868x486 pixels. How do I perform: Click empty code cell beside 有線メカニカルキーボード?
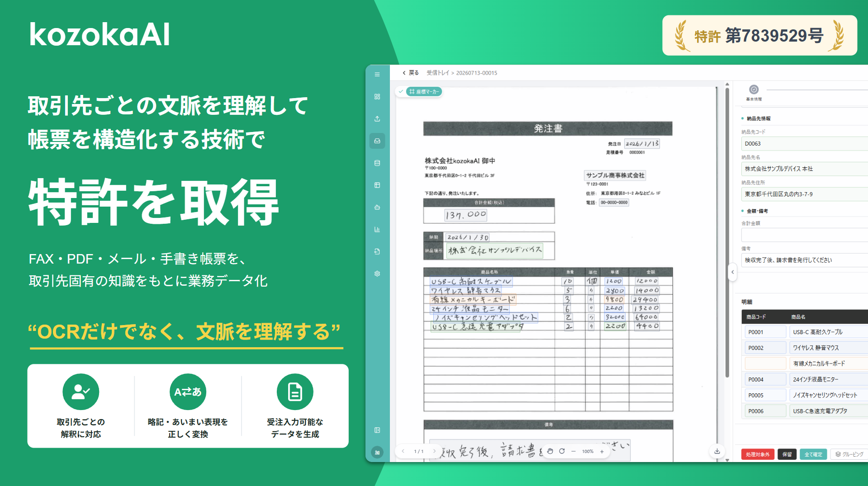(765, 363)
